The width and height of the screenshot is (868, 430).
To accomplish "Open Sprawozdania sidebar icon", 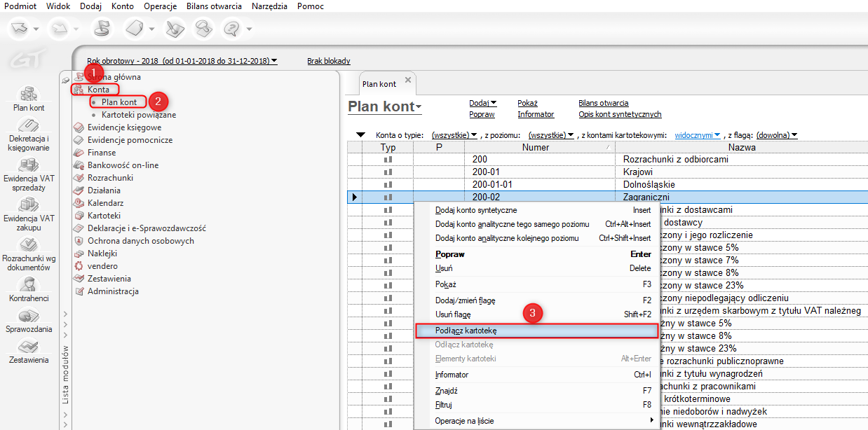I will (x=29, y=321).
